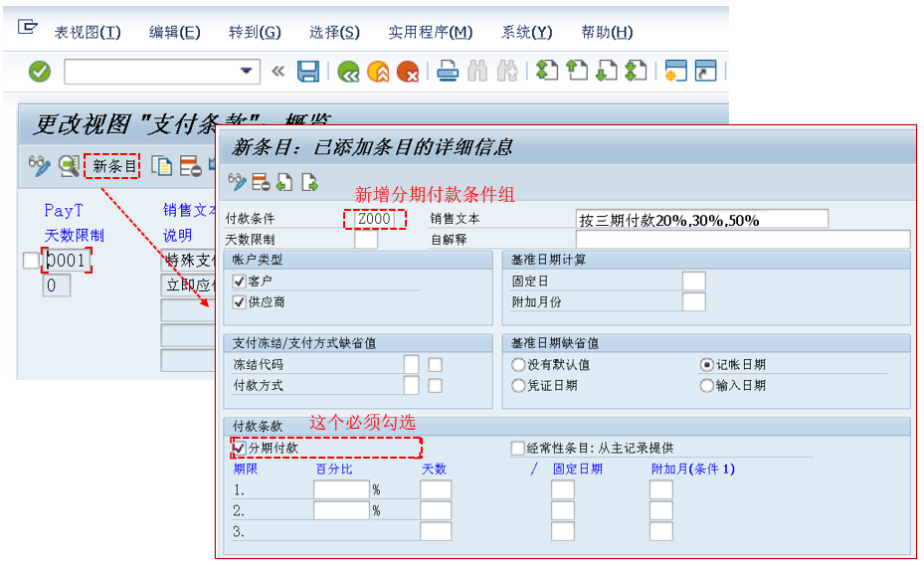Toggle the checkbox next to 付款方式
Viewport: 924px width, 566px height.
coord(435,386)
